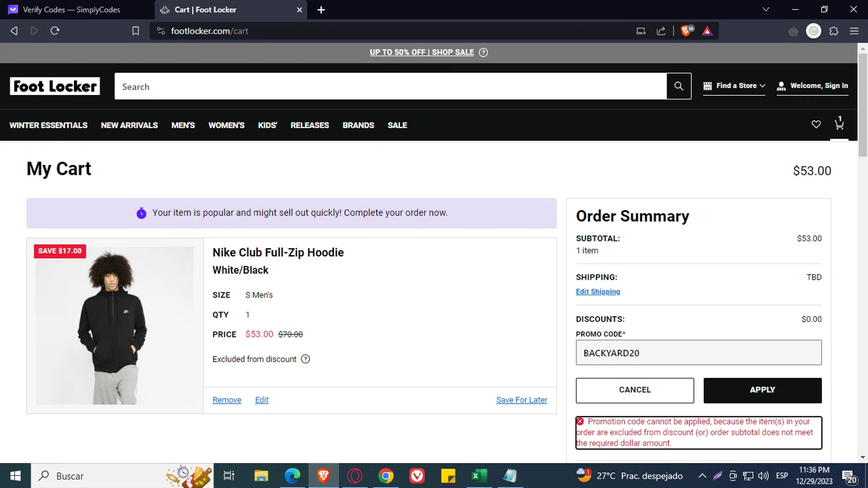Open the browser profile avatar
This screenshot has width=868, height=488.
(x=814, y=31)
